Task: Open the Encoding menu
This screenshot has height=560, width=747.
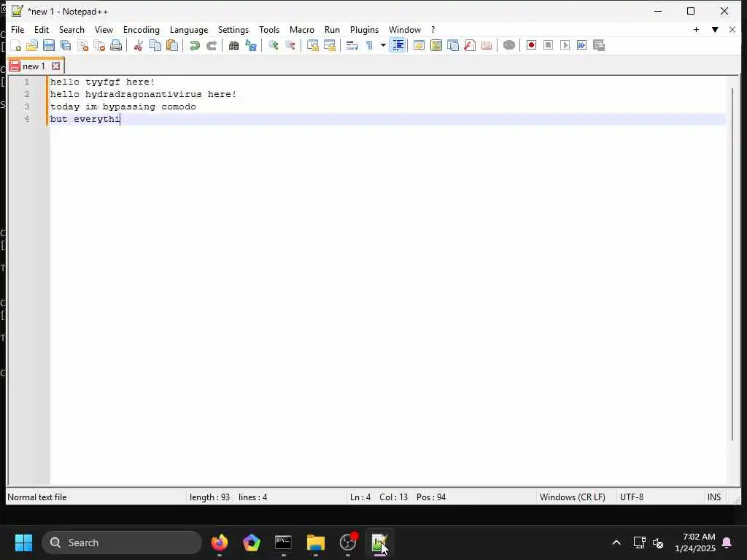Action: [142, 29]
